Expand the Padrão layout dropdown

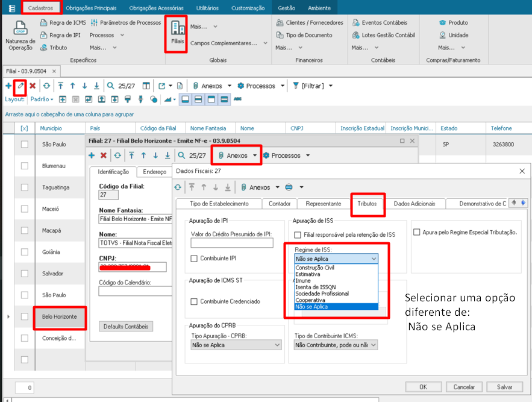click(x=42, y=99)
